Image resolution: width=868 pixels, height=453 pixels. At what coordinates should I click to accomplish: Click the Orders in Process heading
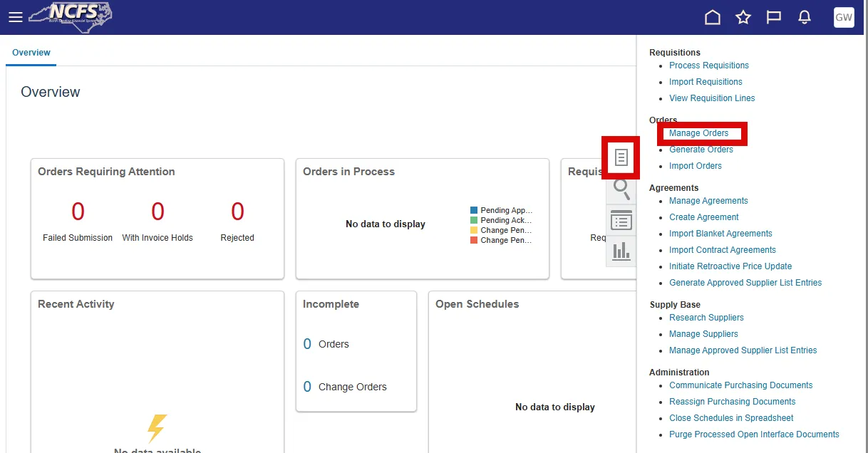(x=348, y=172)
